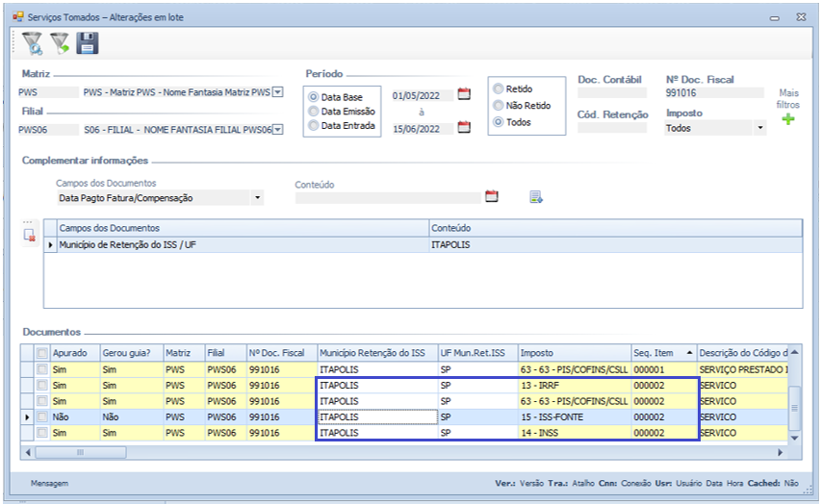
Task: Choose the Não Retido radio button
Action: click(498, 106)
